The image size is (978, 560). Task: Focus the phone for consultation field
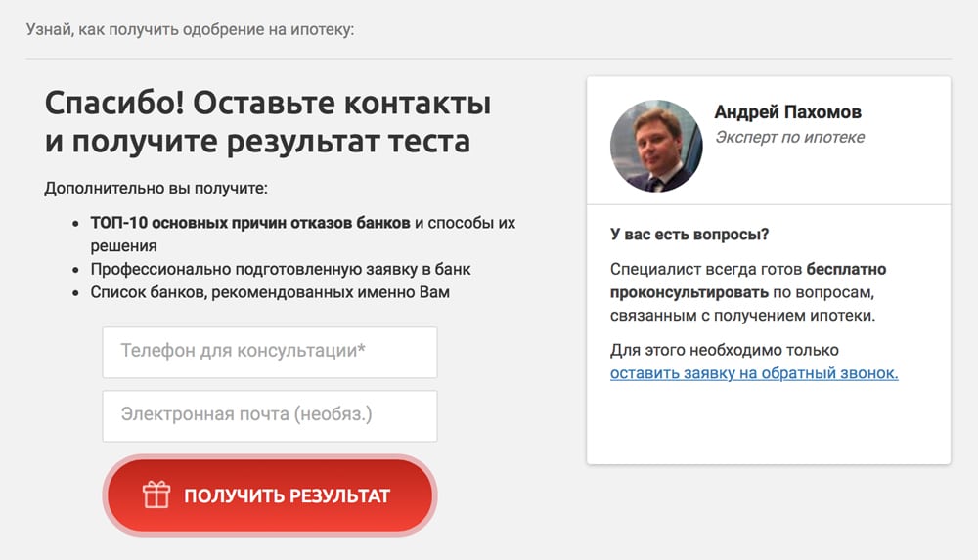(269, 352)
